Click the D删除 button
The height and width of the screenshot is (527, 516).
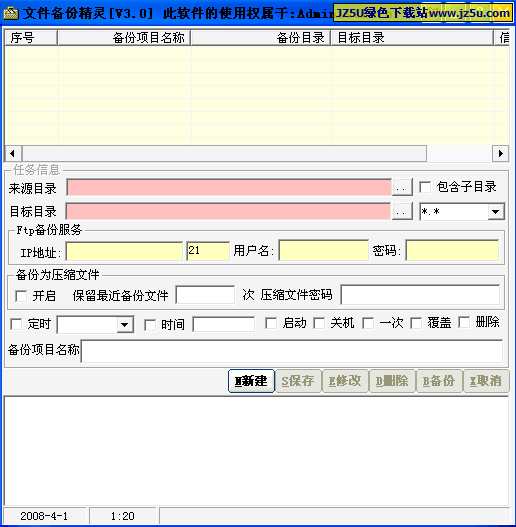[x=392, y=381]
